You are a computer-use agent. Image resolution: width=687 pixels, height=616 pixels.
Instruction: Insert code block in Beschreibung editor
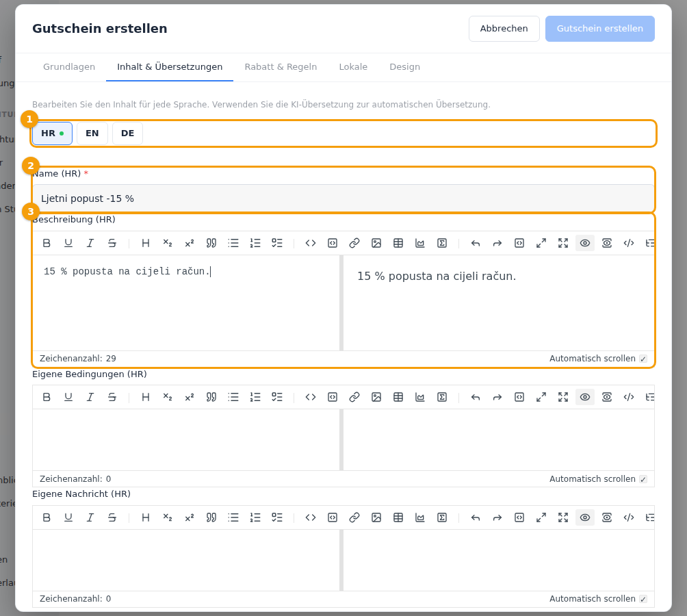pos(333,243)
